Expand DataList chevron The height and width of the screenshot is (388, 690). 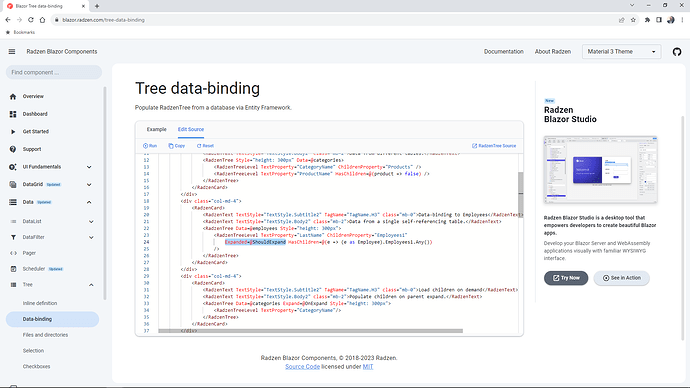pyautogui.click(x=91, y=221)
